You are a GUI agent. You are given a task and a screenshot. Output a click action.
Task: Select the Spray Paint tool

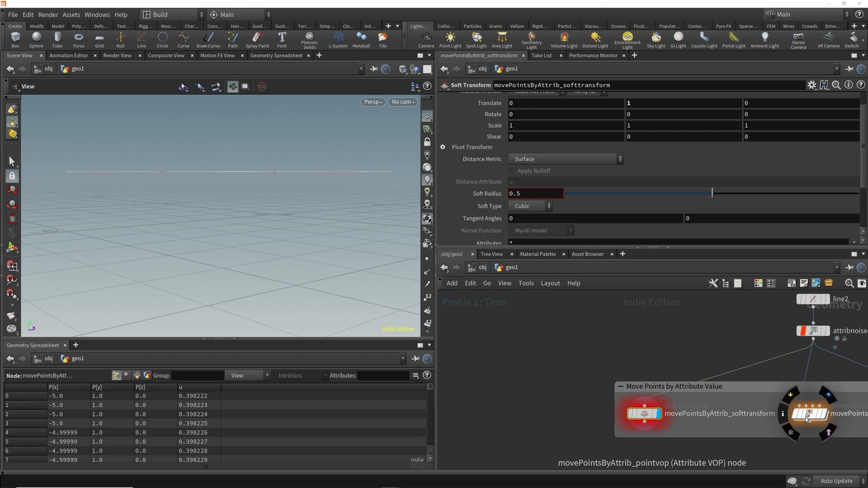(x=257, y=40)
